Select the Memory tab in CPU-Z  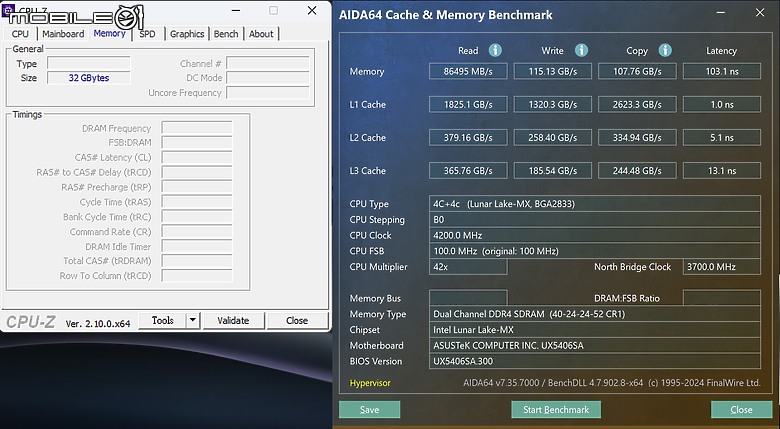tap(109, 33)
